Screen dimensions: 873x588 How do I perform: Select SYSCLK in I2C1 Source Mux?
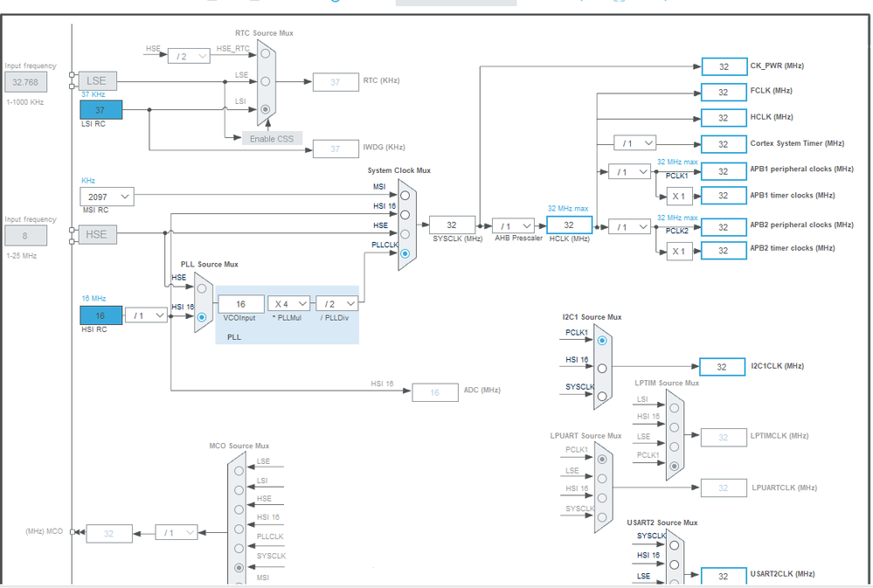point(602,397)
